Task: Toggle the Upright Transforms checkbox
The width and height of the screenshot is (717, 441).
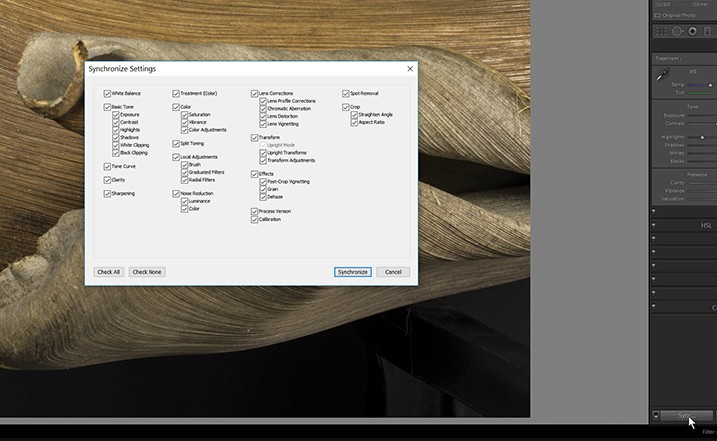Action: [263, 153]
